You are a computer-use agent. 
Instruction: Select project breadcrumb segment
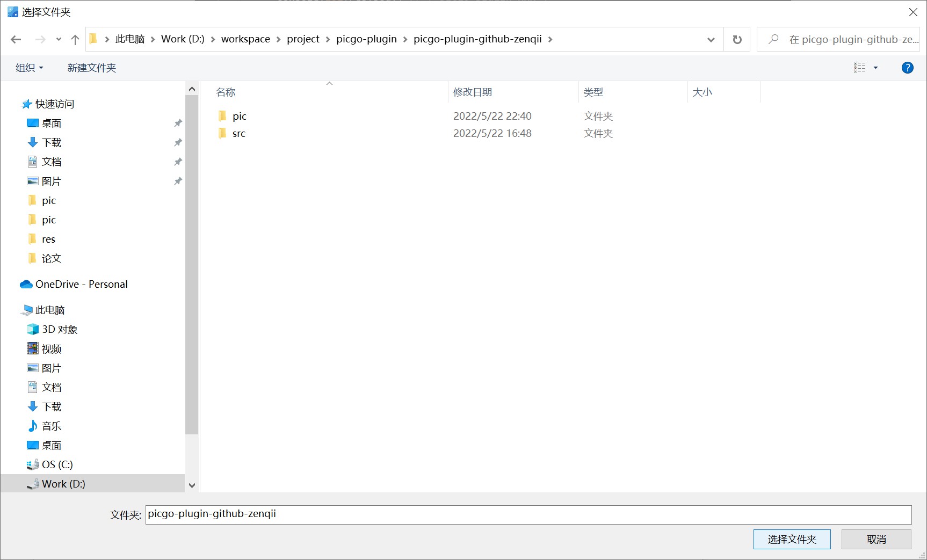pos(303,39)
